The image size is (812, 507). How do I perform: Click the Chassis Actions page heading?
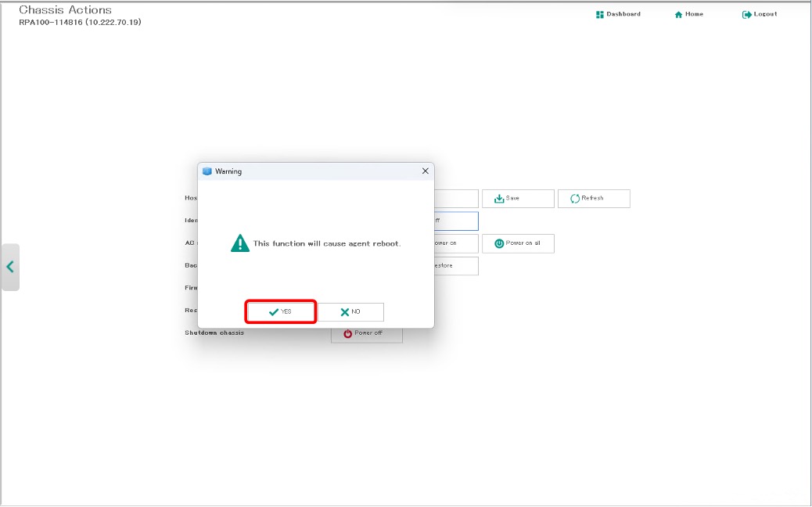pyautogui.click(x=65, y=10)
